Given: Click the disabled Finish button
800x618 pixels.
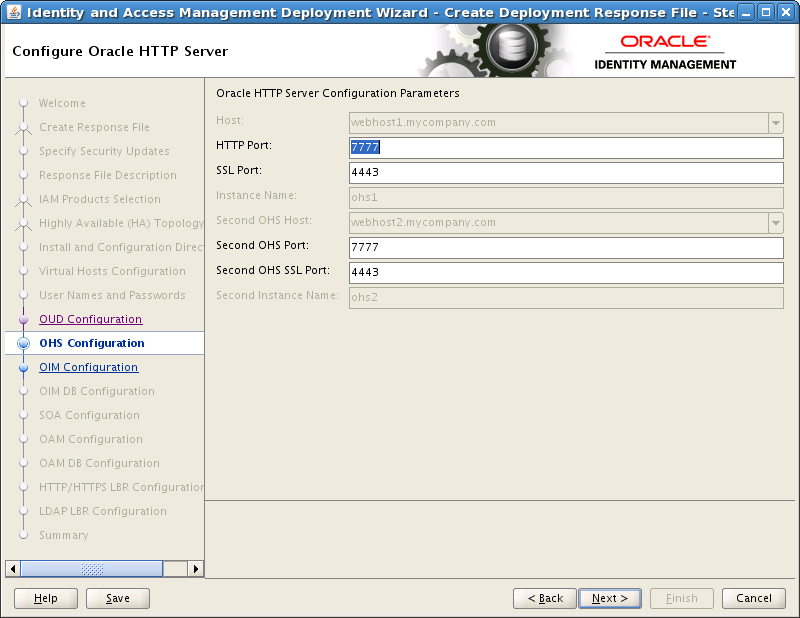Looking at the screenshot, I should coord(682,598).
